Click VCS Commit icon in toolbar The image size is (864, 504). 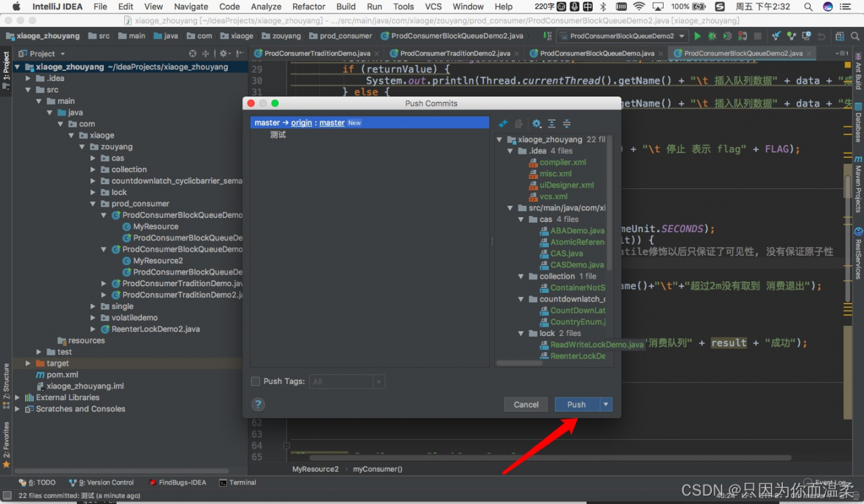791,36
